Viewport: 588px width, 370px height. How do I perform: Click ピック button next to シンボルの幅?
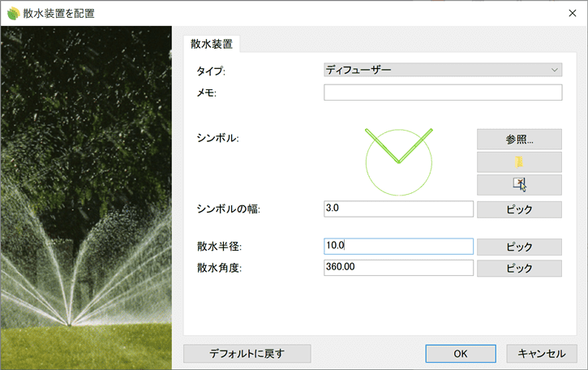tap(519, 209)
